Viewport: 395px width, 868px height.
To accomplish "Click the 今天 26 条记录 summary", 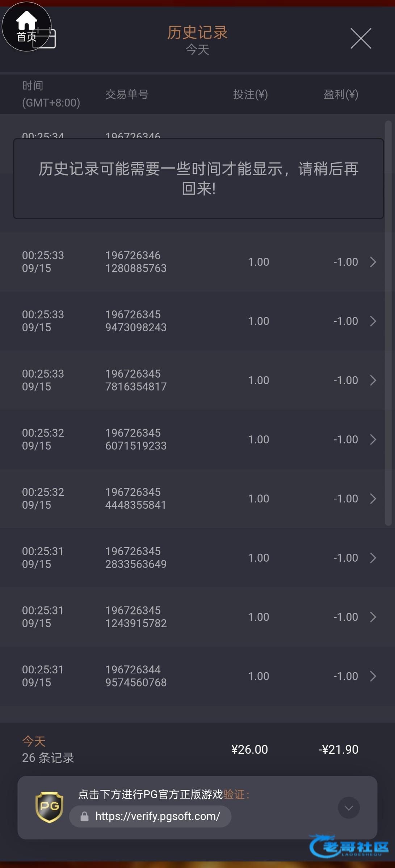I will [48, 750].
